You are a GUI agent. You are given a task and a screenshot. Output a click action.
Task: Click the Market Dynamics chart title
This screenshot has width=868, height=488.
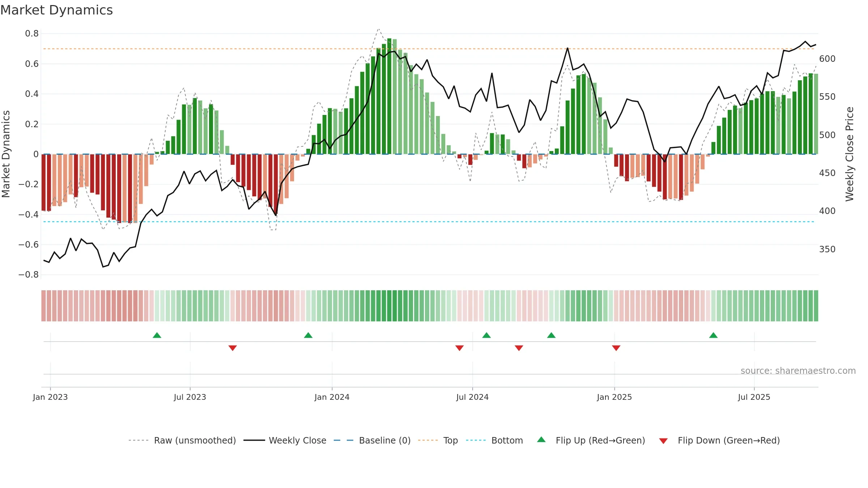(56, 10)
